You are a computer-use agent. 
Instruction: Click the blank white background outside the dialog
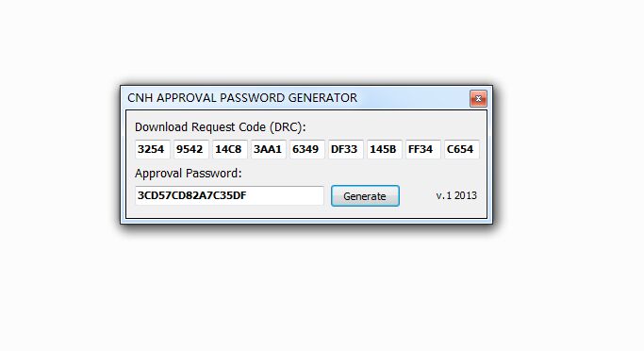click(321, 288)
